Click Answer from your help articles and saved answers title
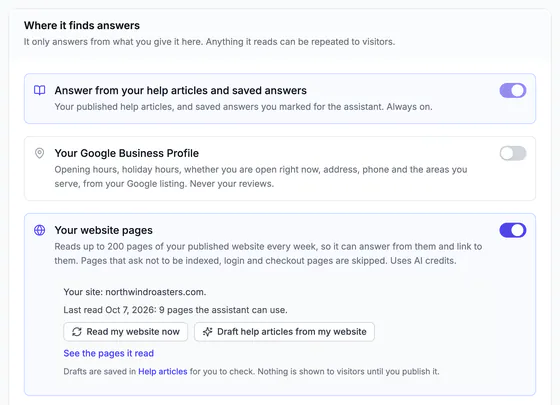560x405 pixels. pyautogui.click(x=181, y=90)
